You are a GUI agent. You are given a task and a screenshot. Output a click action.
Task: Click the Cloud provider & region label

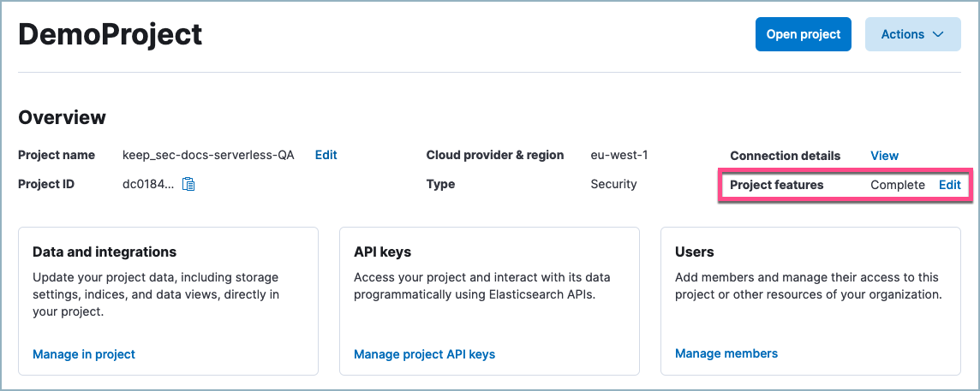pyautogui.click(x=494, y=155)
